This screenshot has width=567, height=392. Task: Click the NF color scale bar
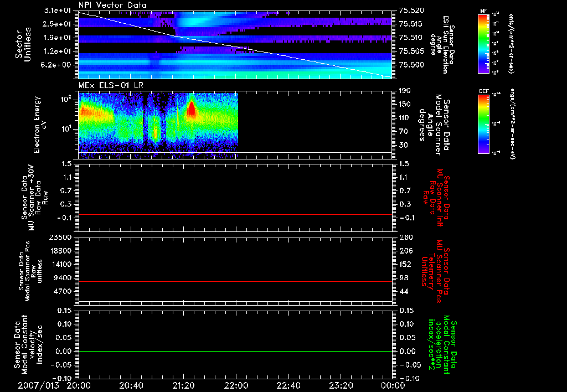click(483, 43)
